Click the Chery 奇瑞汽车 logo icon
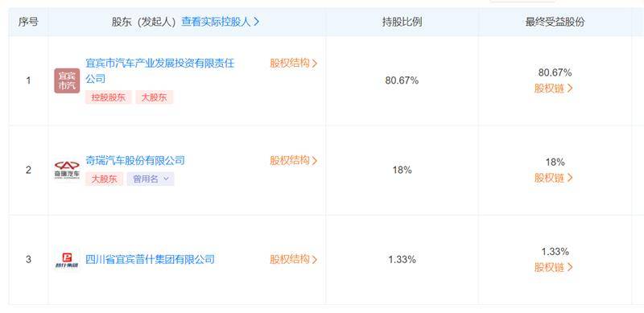Image resolution: width=644 pixels, height=313 pixels. click(67, 170)
